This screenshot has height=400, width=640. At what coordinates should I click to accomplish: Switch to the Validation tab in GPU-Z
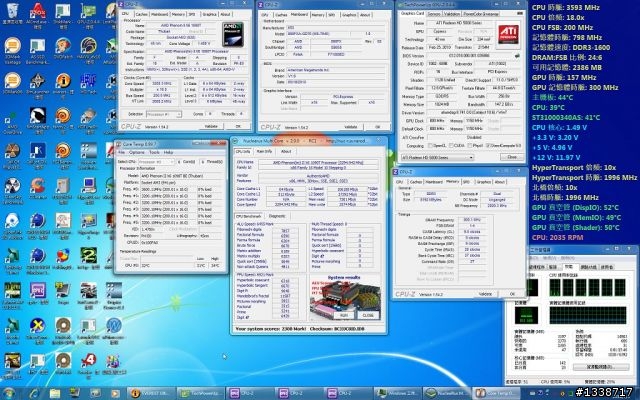coord(451,13)
